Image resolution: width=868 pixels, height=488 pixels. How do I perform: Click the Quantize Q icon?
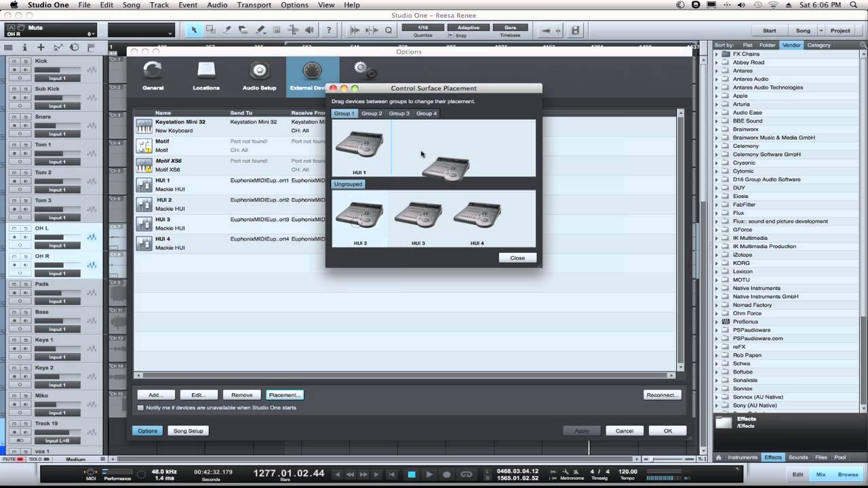tap(389, 30)
